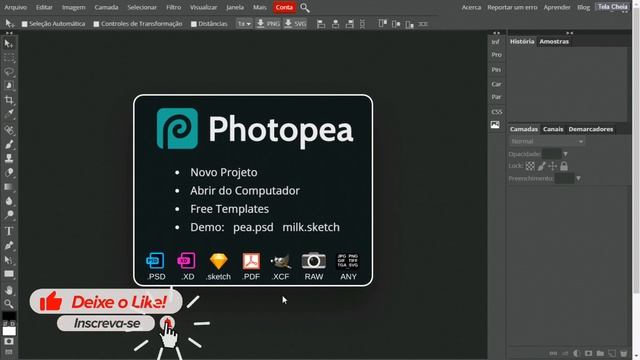Image resolution: width=640 pixels, height=360 pixels.
Task: Open the image panel icon in side strip
Action: click(495, 125)
